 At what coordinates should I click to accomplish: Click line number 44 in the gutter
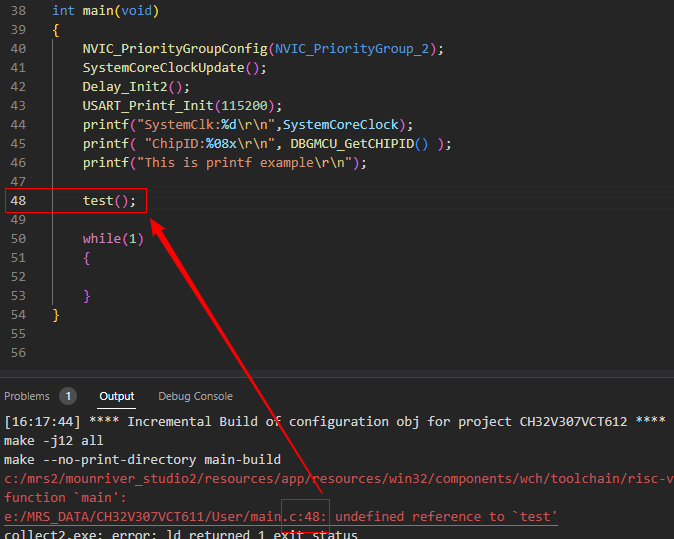point(18,125)
